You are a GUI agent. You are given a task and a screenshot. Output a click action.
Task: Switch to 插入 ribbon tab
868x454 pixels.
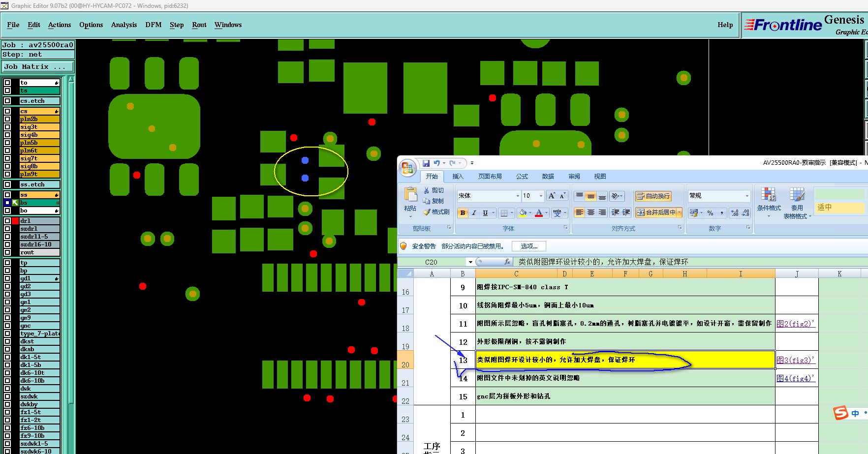(x=458, y=177)
